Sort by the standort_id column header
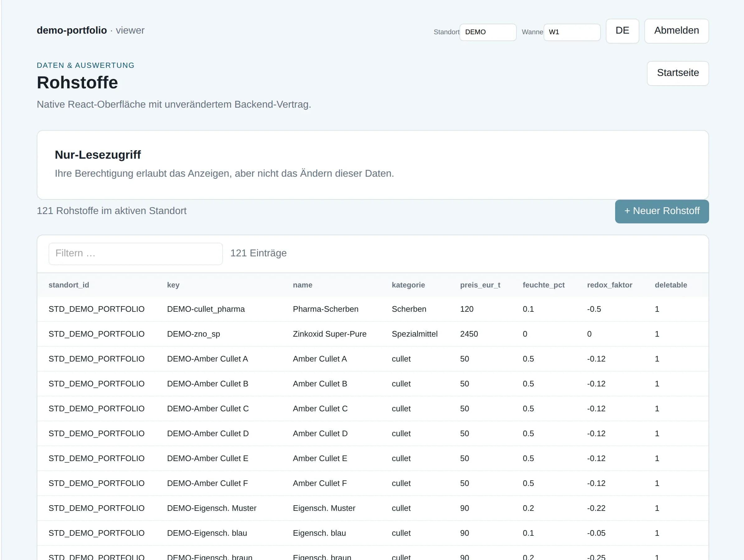744x560 pixels. point(68,285)
